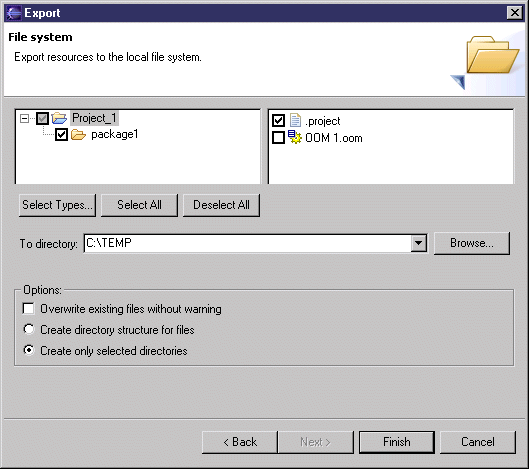Open the To directory dropdown arrow
Image resolution: width=529 pixels, height=469 pixels.
[x=418, y=243]
